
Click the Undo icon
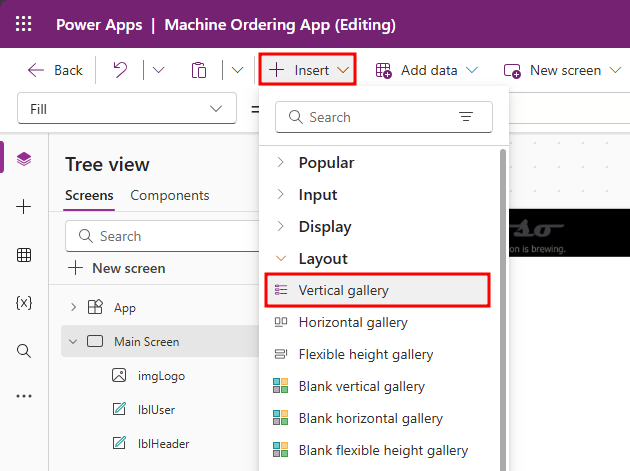[120, 70]
